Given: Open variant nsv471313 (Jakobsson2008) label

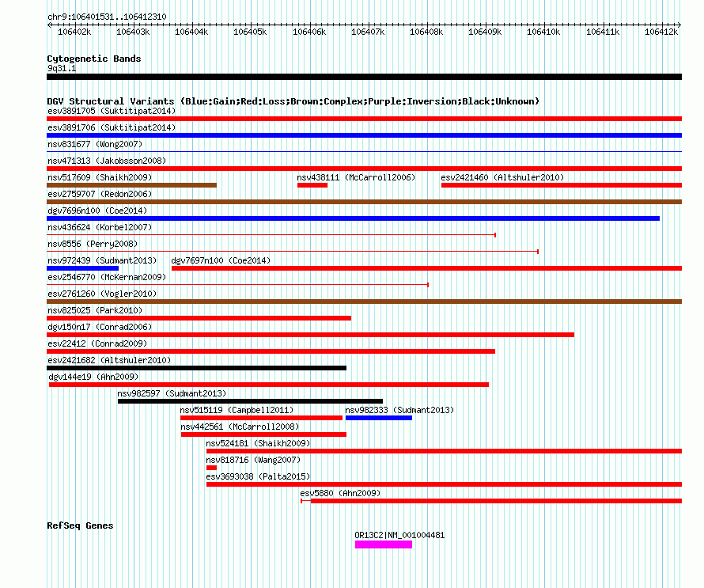Looking at the screenshot, I should click(107, 161).
